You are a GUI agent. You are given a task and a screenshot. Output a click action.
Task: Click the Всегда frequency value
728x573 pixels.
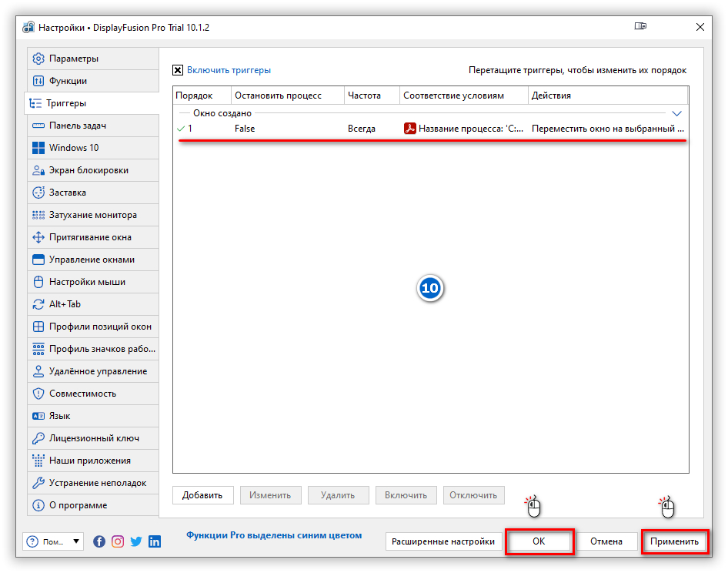362,129
